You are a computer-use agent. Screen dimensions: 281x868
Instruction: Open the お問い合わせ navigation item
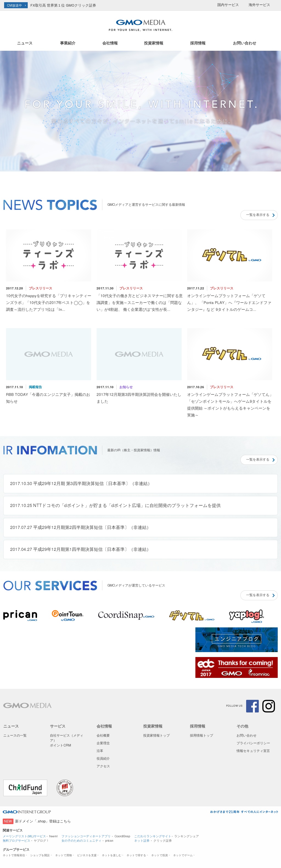(245, 43)
